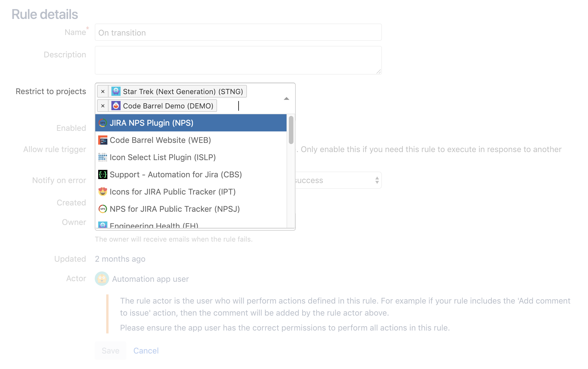Click the Cancel link
The width and height of the screenshot is (588, 369).
(146, 351)
